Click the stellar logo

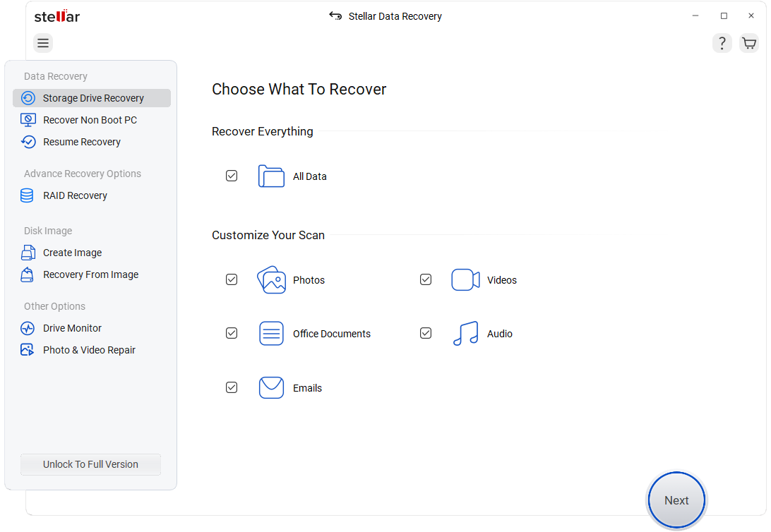tap(57, 16)
